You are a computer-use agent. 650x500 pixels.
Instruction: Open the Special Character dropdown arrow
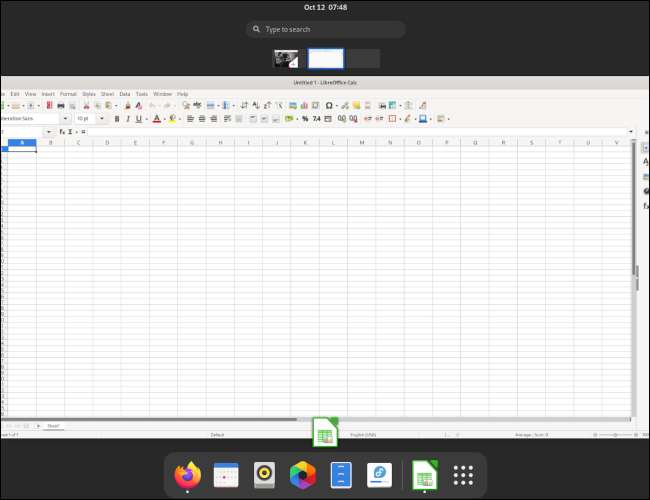point(336,106)
